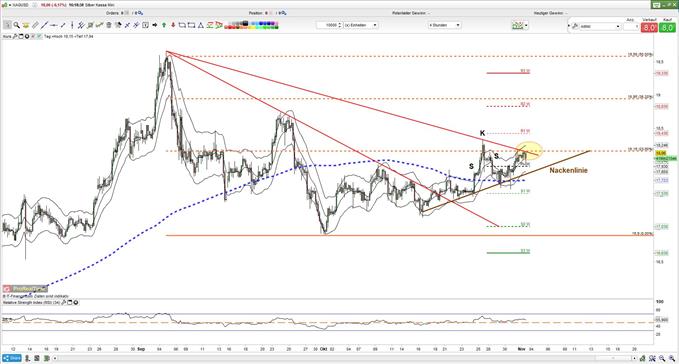Click the red Verkauf sell button
The width and height of the screenshot is (679, 364).
[649, 27]
